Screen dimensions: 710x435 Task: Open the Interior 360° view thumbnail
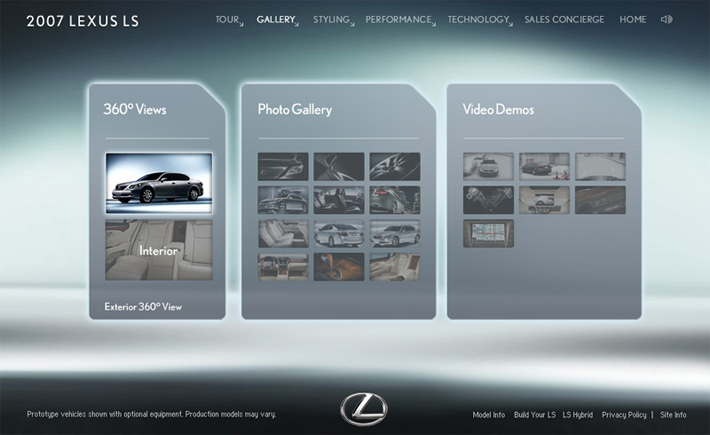[x=159, y=250]
